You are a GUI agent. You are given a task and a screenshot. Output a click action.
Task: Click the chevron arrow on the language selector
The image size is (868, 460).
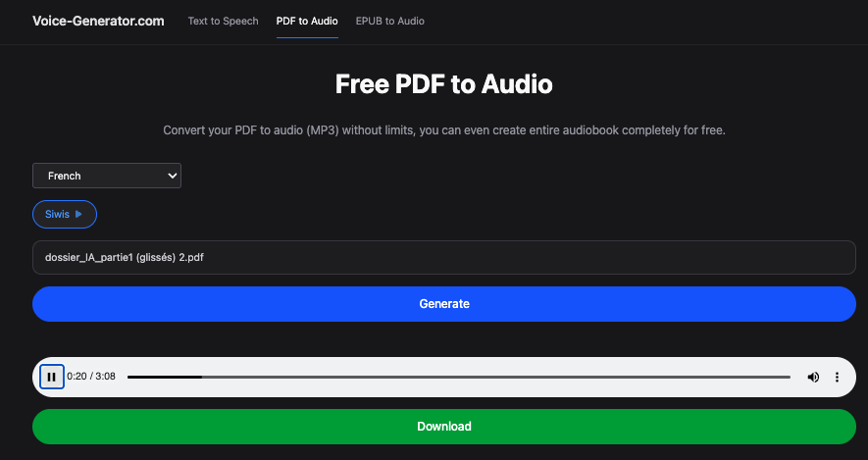tap(173, 176)
